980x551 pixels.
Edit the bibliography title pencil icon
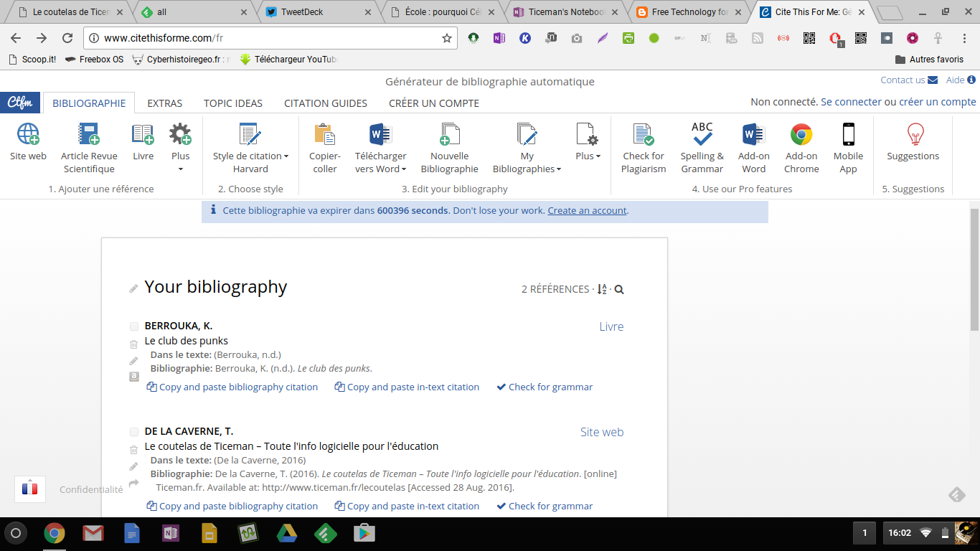coord(133,288)
